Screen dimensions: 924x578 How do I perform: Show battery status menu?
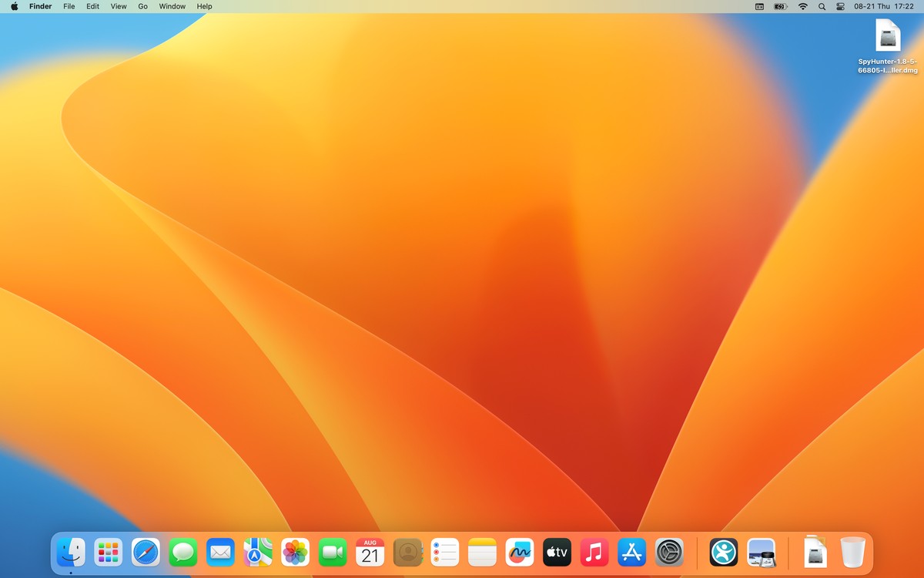pos(781,6)
